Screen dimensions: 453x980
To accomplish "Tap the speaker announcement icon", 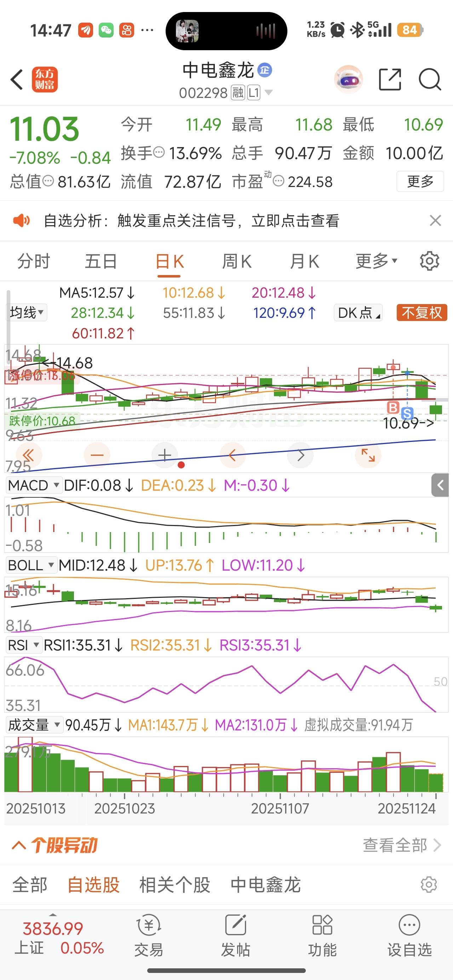I will click(x=21, y=220).
